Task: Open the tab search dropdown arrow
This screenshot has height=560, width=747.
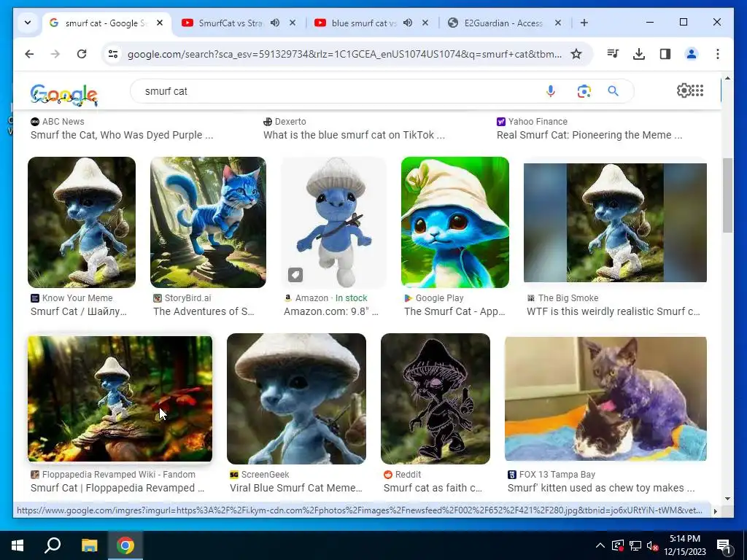Action: (28, 23)
